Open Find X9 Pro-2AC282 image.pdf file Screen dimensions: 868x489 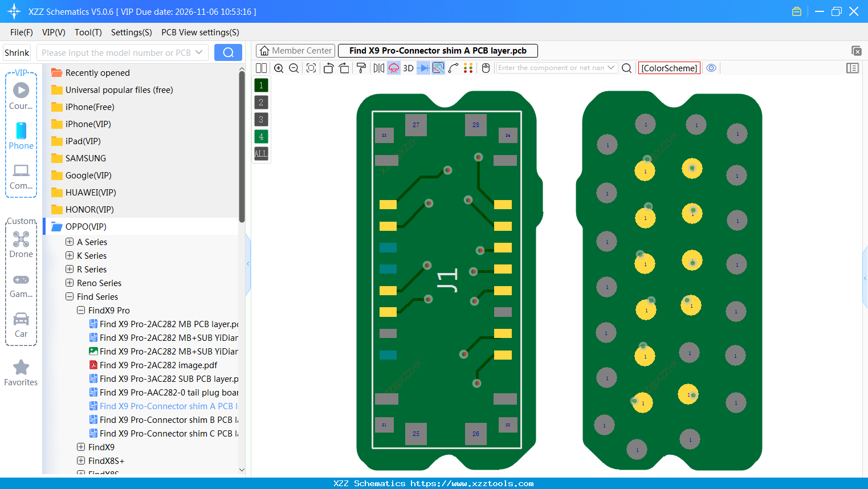click(x=158, y=365)
